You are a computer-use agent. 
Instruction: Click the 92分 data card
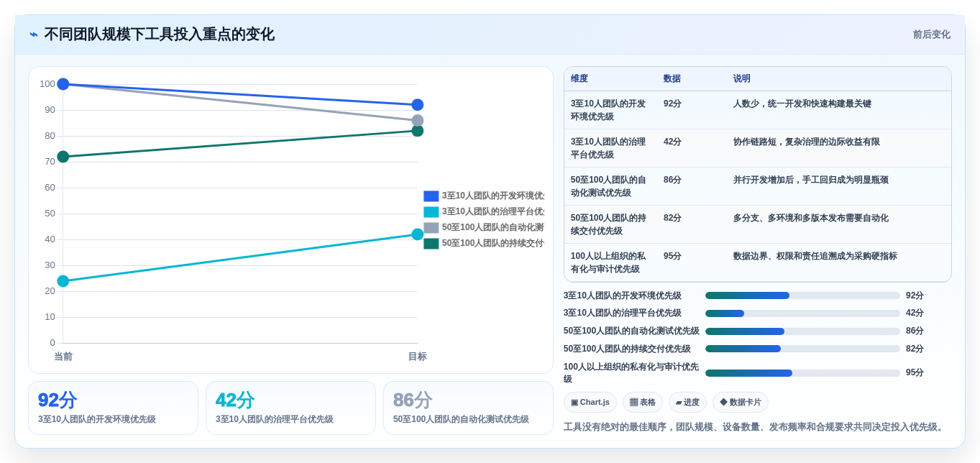coord(113,408)
